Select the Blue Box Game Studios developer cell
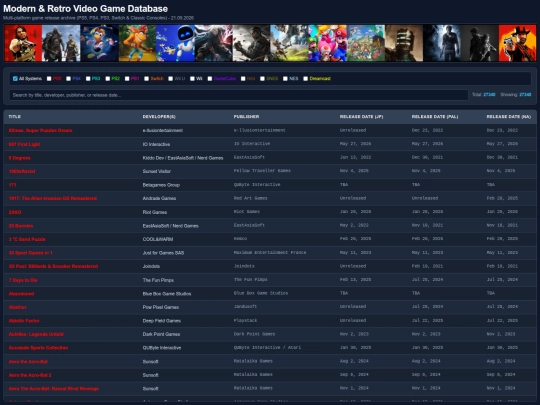This screenshot has height=405, width=540. tap(167, 294)
